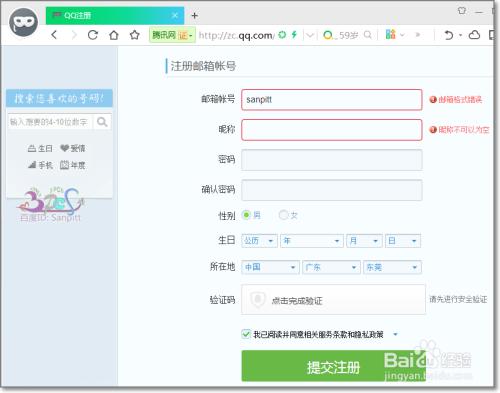Click the browser avatar mask icon
500x393 pixels.
pos(24,22)
